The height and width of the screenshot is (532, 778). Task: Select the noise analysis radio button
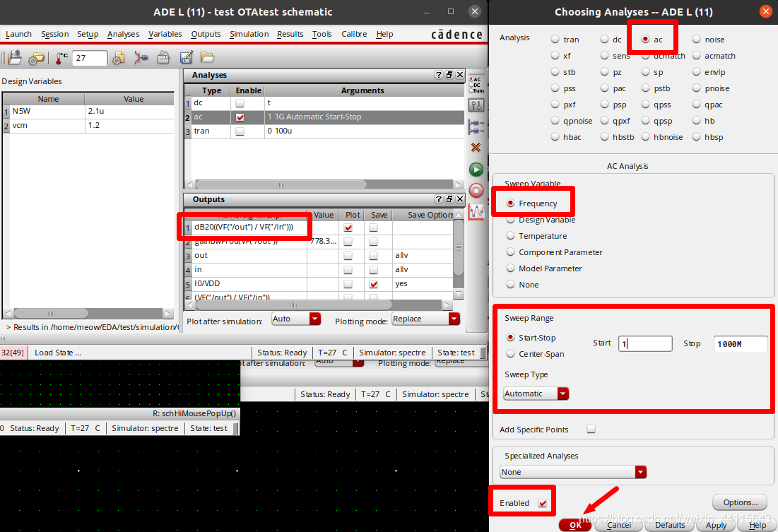[x=697, y=39]
